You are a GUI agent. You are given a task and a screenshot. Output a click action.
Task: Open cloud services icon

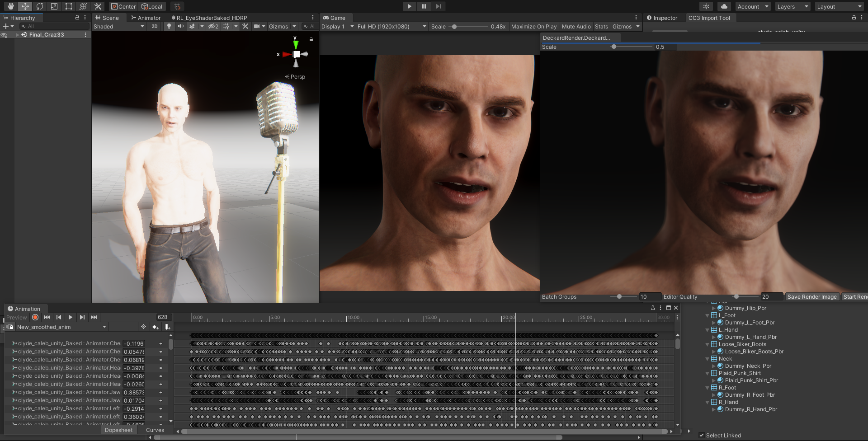(724, 6)
